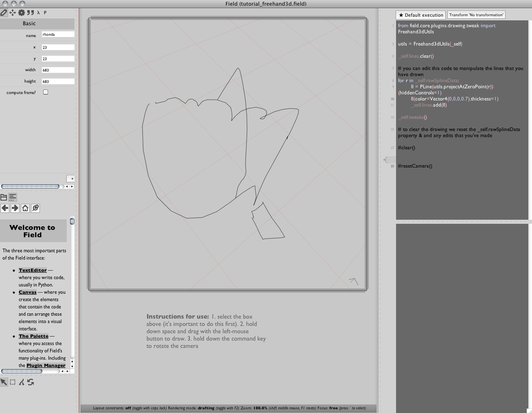Follow the Plugin Manager link
The width and height of the screenshot is (532, 413).
click(x=46, y=365)
